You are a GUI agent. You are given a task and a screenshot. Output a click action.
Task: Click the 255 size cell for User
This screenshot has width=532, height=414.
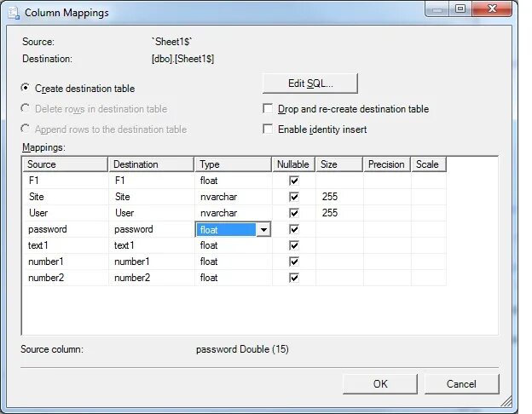pos(339,213)
